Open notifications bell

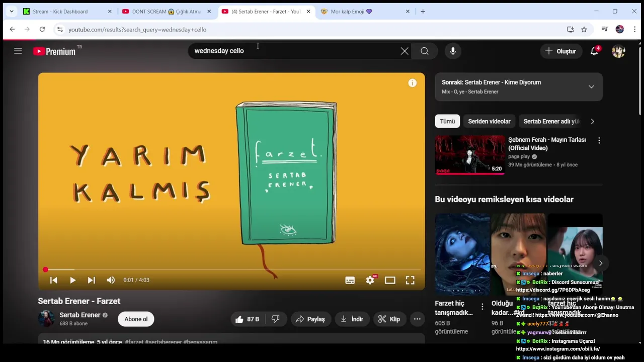point(595,51)
